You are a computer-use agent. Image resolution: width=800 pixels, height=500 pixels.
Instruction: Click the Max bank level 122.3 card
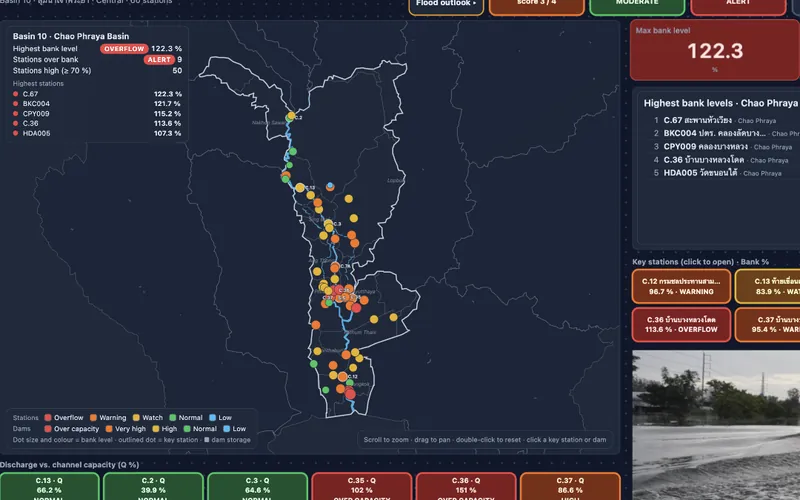coord(715,50)
